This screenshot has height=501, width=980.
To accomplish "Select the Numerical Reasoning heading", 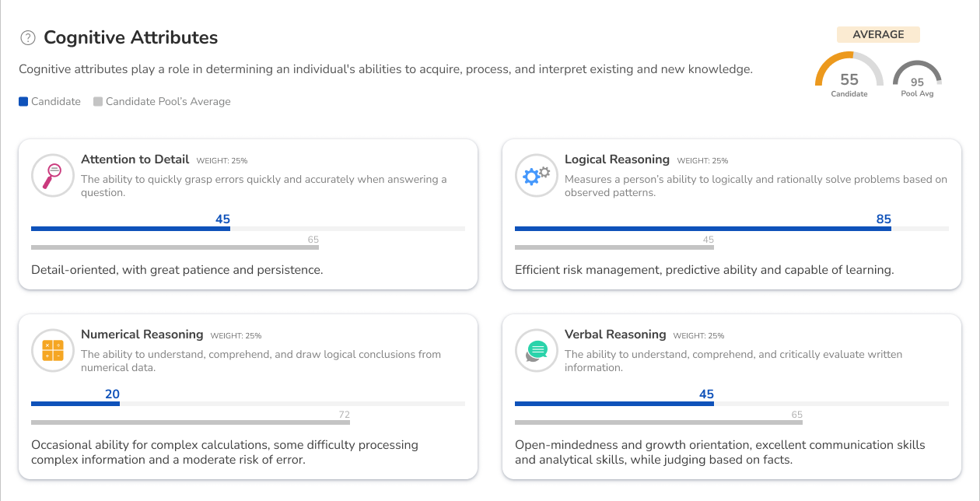I will [142, 335].
